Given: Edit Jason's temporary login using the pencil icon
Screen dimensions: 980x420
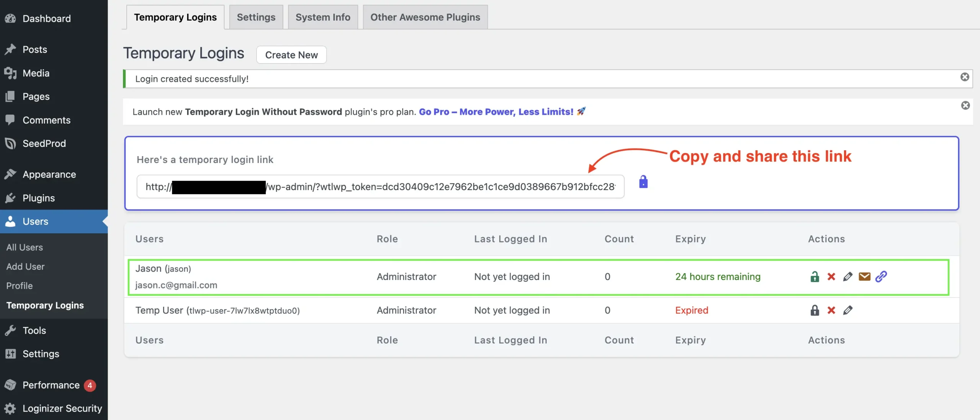Looking at the screenshot, I should 848,276.
